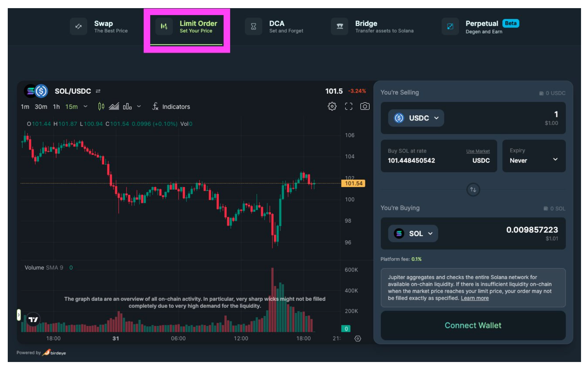This screenshot has width=588, height=374.
Task: Edit the buying amount 0.009857223
Action: (x=532, y=230)
